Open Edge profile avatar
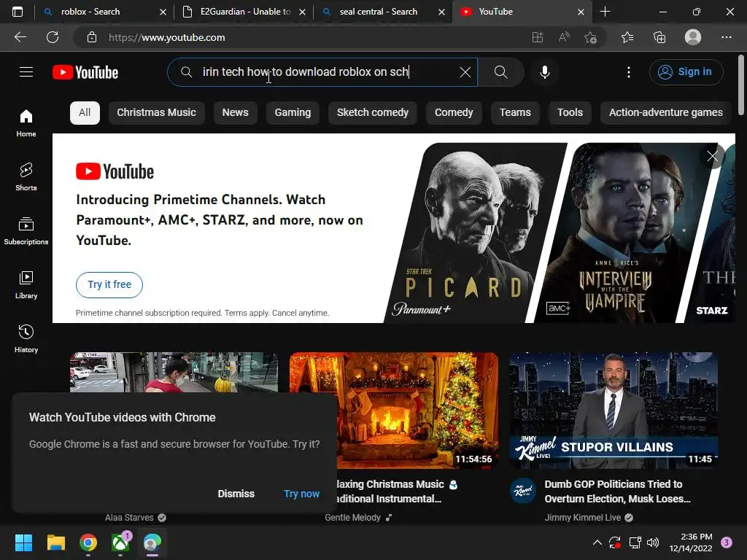The image size is (747, 560). point(693,37)
